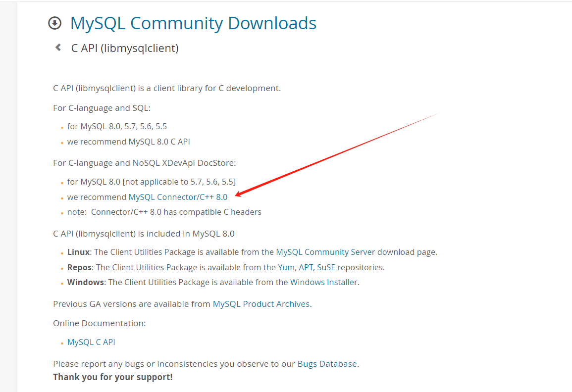
Task: Click the download circle icon beside page title
Action: click(54, 23)
